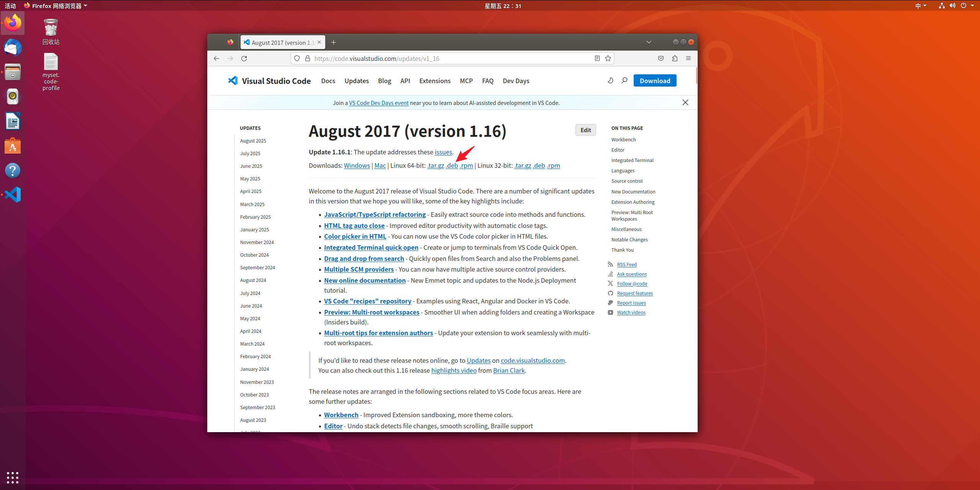Expand the list all tabs chevron

click(649, 42)
